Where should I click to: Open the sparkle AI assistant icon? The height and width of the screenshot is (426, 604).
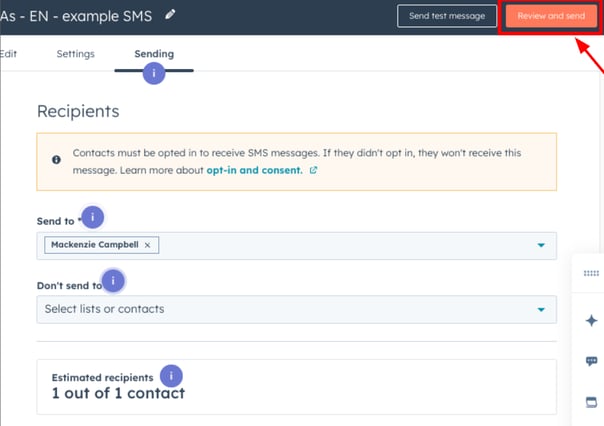(x=591, y=320)
